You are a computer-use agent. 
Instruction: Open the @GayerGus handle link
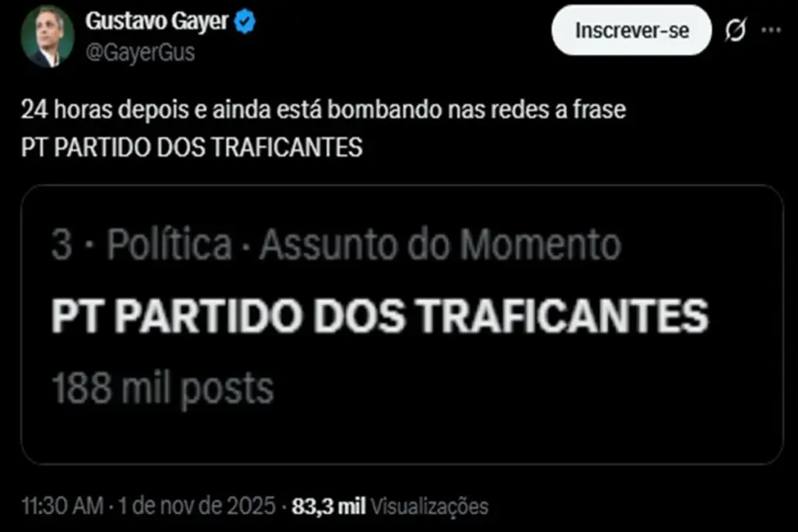[x=140, y=52]
